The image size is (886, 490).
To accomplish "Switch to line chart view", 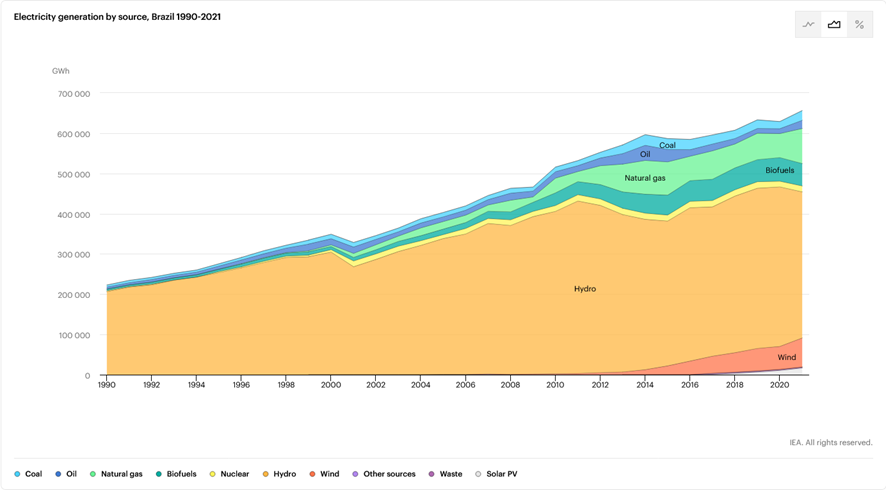I will point(808,25).
